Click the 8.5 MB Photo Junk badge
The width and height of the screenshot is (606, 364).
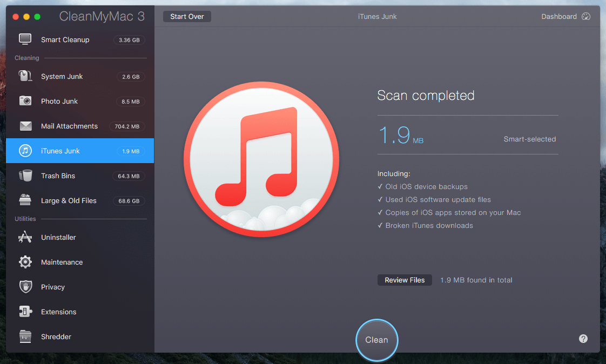[131, 102]
